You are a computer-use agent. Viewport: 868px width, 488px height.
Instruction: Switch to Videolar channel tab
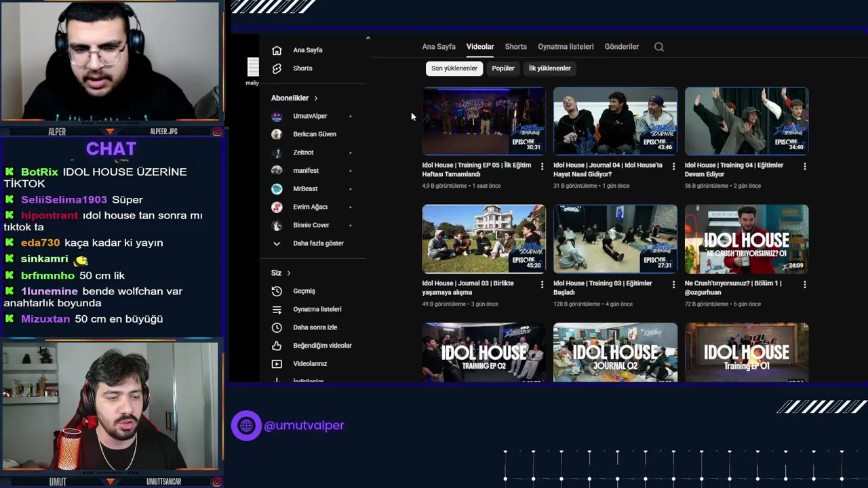pyautogui.click(x=480, y=47)
